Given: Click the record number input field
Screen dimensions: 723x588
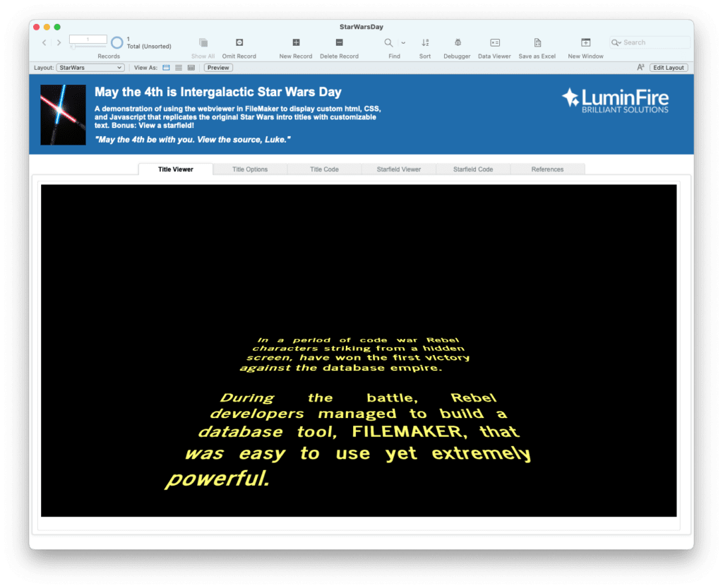Looking at the screenshot, I should pos(88,39).
